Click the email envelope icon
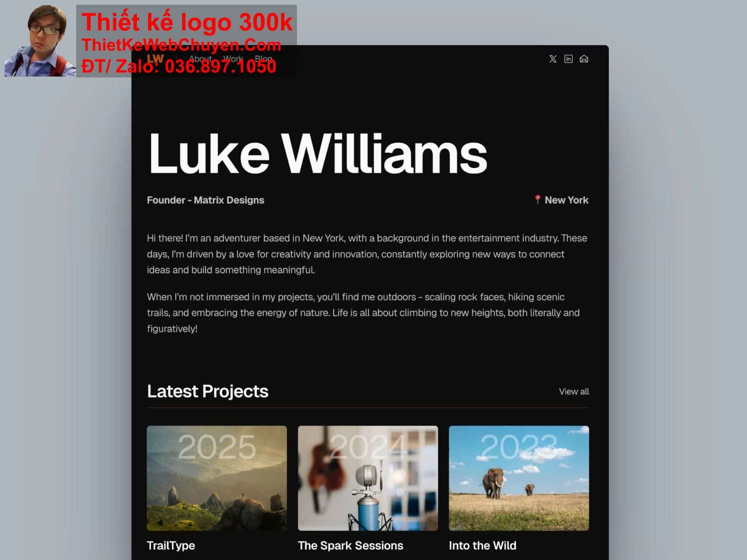Viewport: 747px width, 560px height. pyautogui.click(x=584, y=59)
